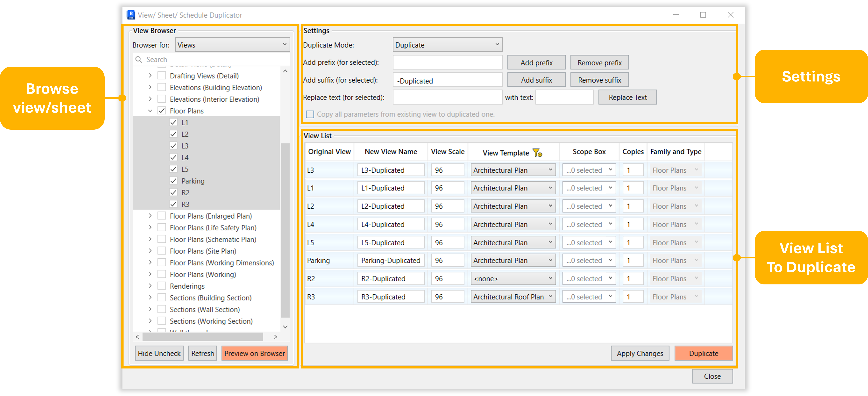Click the Refresh button
Screen dimensions: 868x396
coord(202,353)
